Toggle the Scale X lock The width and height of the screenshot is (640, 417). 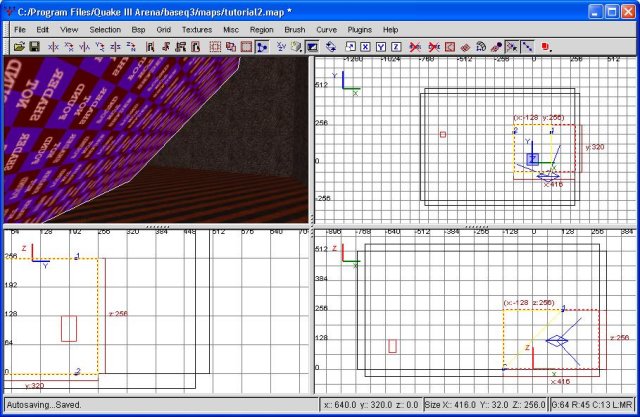pos(365,47)
